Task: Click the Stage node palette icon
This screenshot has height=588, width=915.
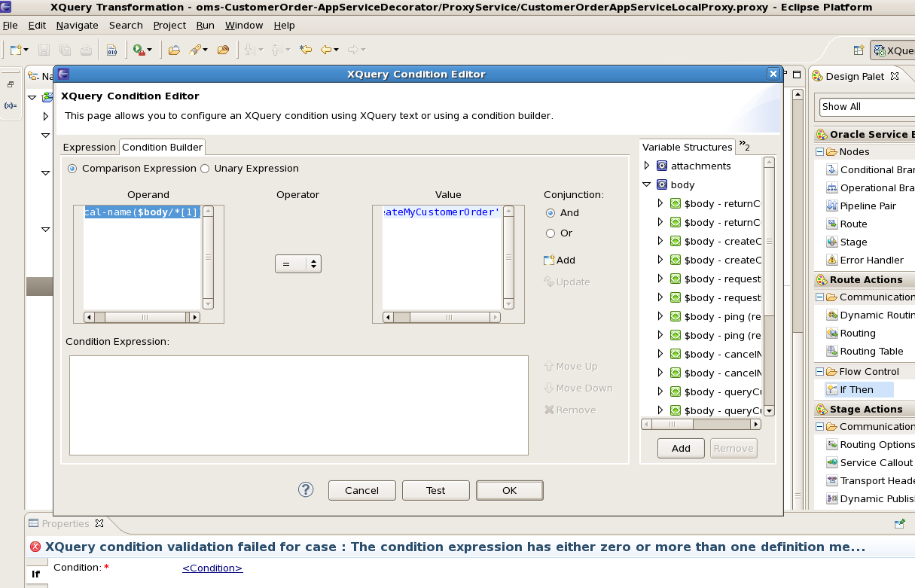Action: [832, 242]
